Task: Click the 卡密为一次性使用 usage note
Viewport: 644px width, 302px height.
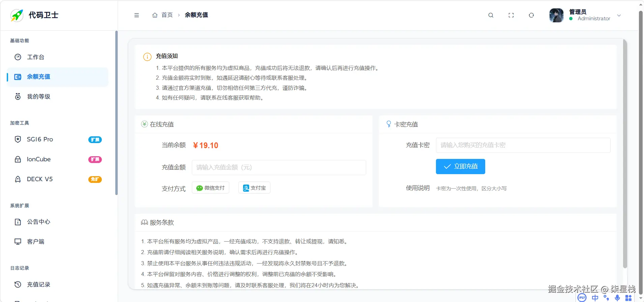Action: coord(471,188)
